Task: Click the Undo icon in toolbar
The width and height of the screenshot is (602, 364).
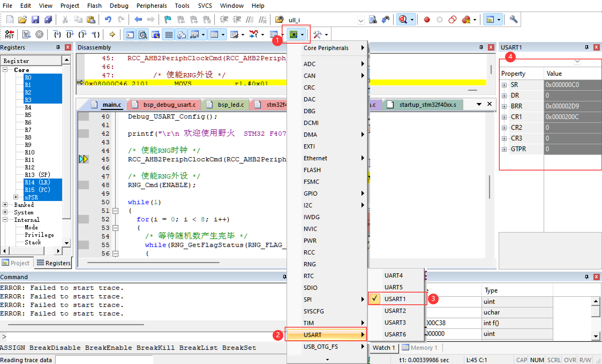Action: pos(108,20)
